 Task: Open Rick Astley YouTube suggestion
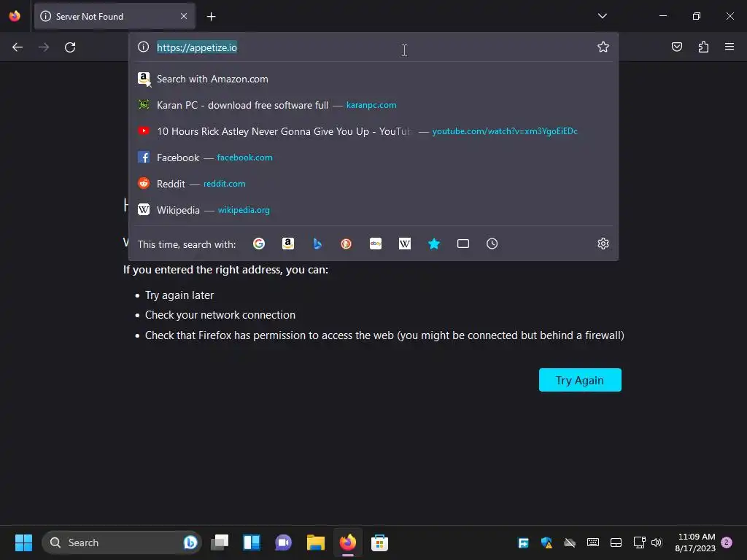coord(374,131)
